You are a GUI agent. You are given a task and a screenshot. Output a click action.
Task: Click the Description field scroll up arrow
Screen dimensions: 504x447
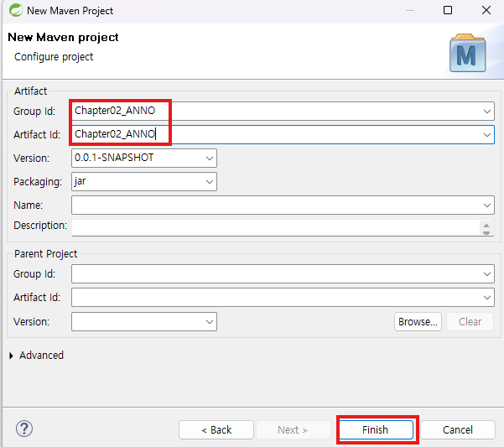tap(486, 226)
